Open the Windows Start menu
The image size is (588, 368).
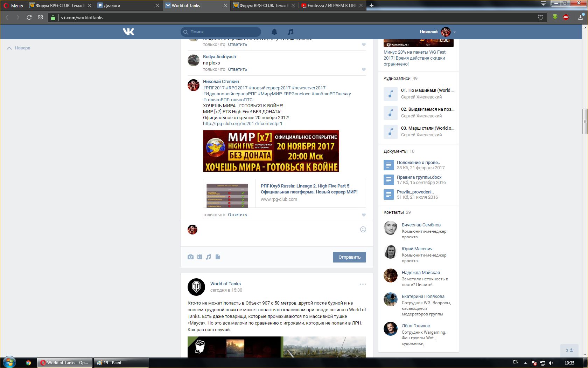click(9, 362)
